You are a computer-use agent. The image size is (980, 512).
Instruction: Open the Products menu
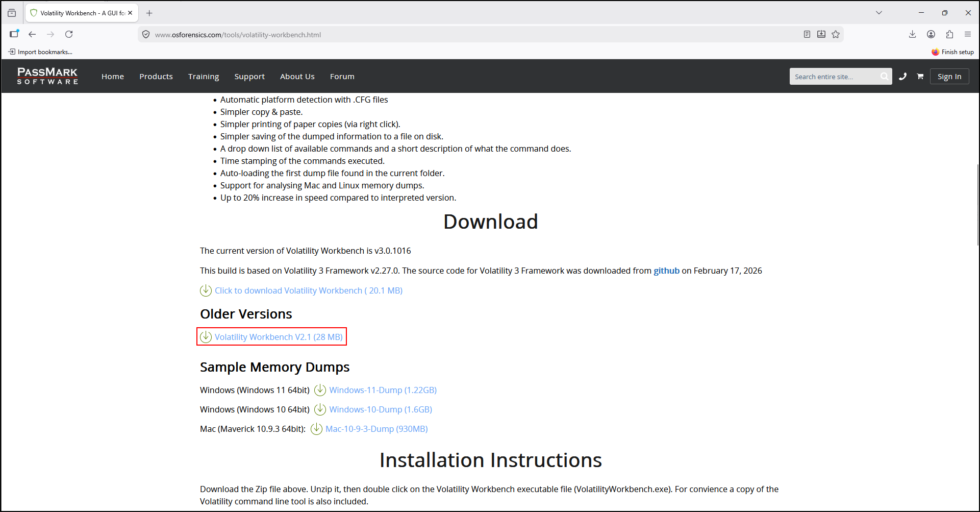[156, 77]
